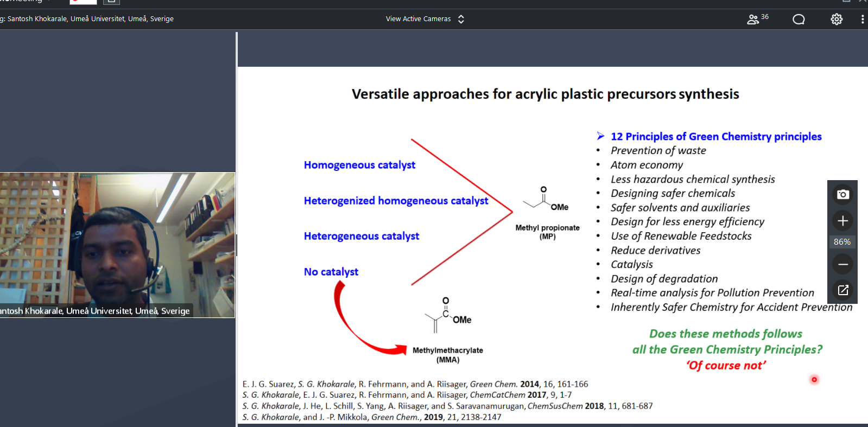Click the methylmethacrylate chemical structure drawing
The image size is (868, 427).
point(448,315)
